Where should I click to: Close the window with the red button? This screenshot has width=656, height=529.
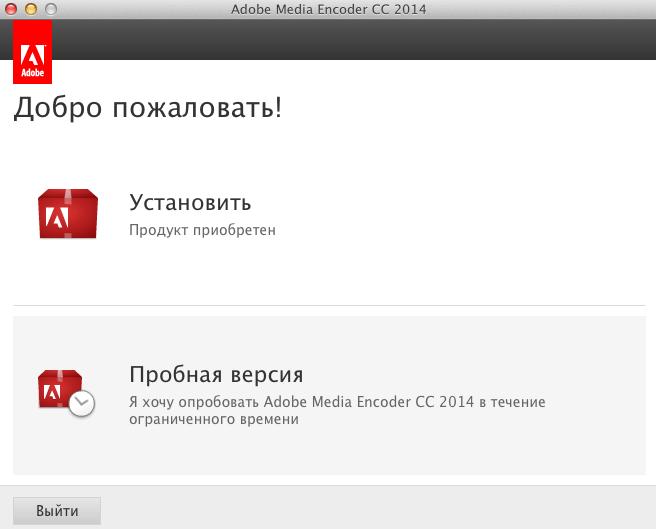[x=10, y=9]
